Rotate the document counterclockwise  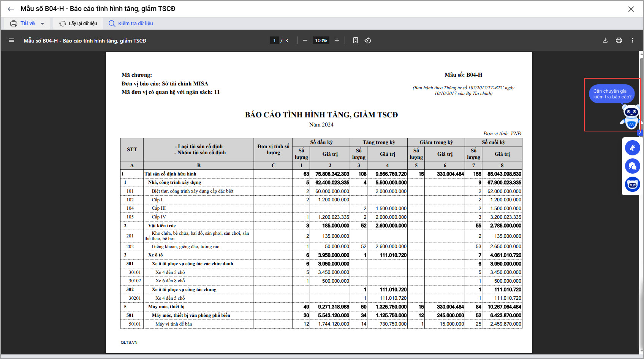click(x=368, y=40)
